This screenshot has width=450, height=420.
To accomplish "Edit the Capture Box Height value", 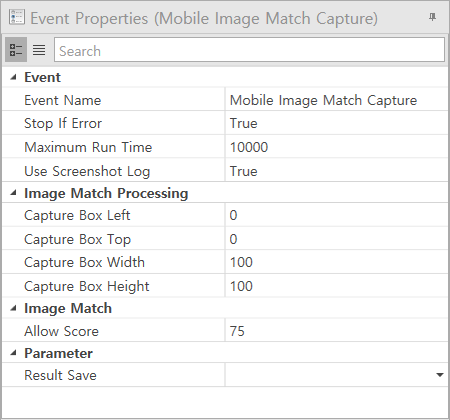I will [x=336, y=286].
